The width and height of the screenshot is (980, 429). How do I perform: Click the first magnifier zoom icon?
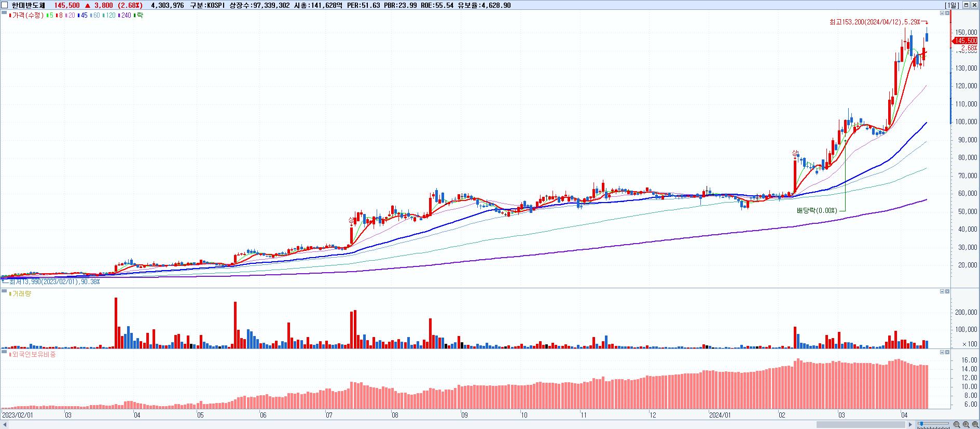956,425
